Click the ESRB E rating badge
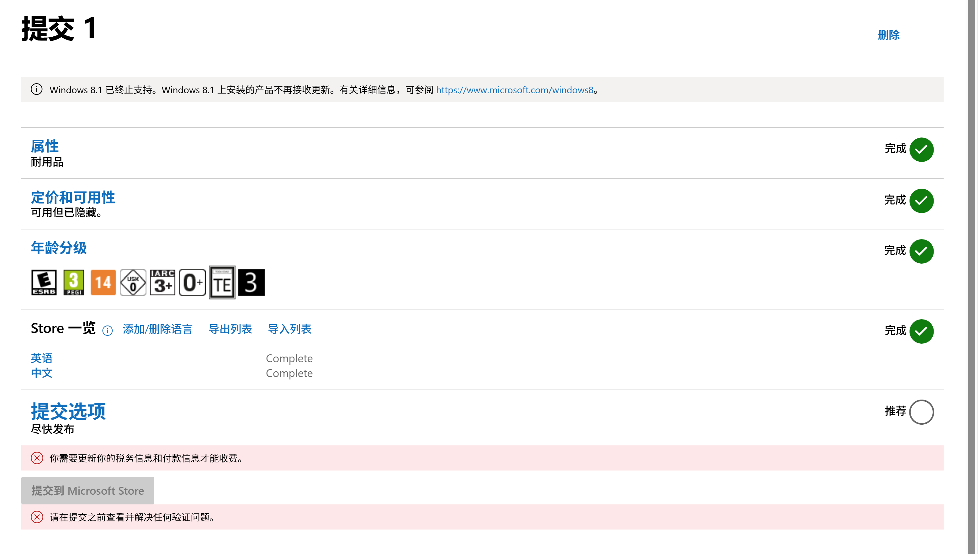The height and width of the screenshot is (554, 980). pyautogui.click(x=44, y=282)
